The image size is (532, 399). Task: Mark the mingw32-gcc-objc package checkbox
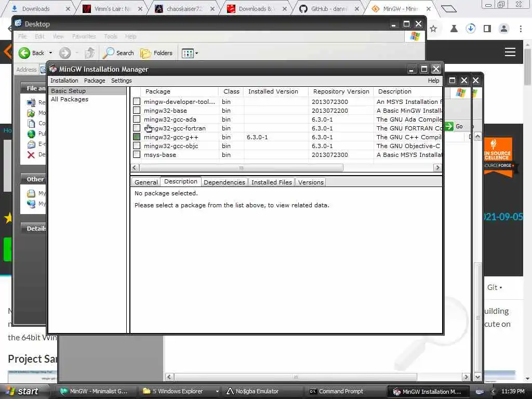click(137, 145)
